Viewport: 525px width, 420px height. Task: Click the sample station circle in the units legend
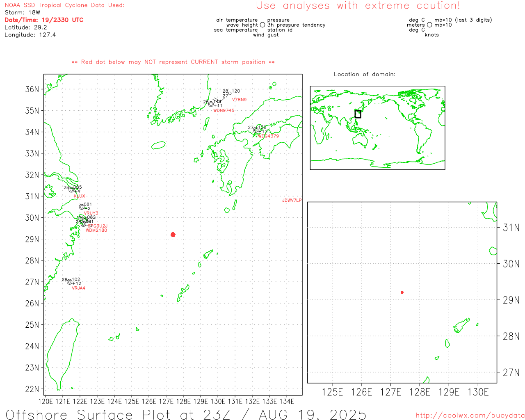[x=429, y=25]
